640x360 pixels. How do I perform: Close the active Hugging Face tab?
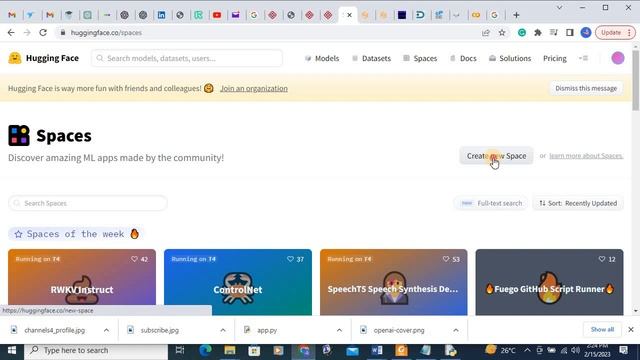(x=349, y=15)
